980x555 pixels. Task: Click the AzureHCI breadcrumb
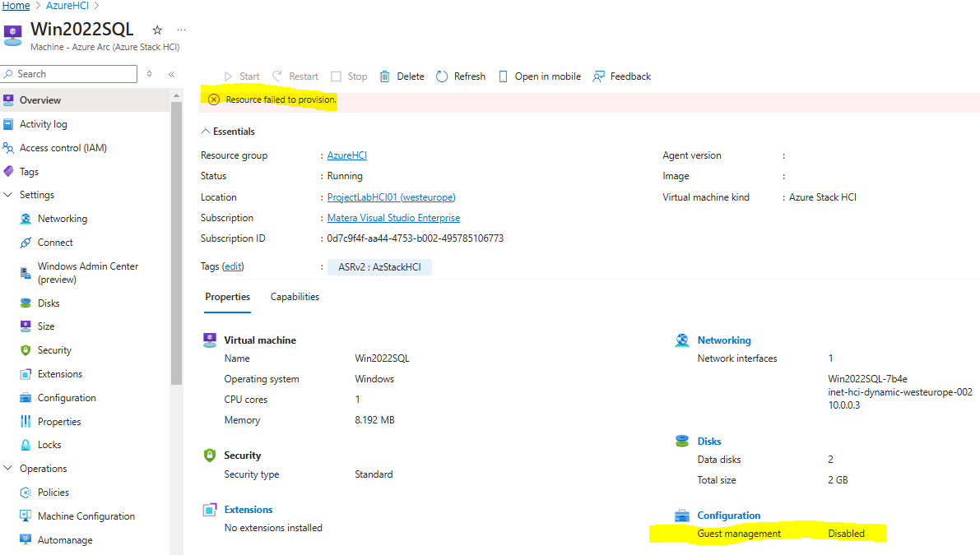tap(67, 6)
